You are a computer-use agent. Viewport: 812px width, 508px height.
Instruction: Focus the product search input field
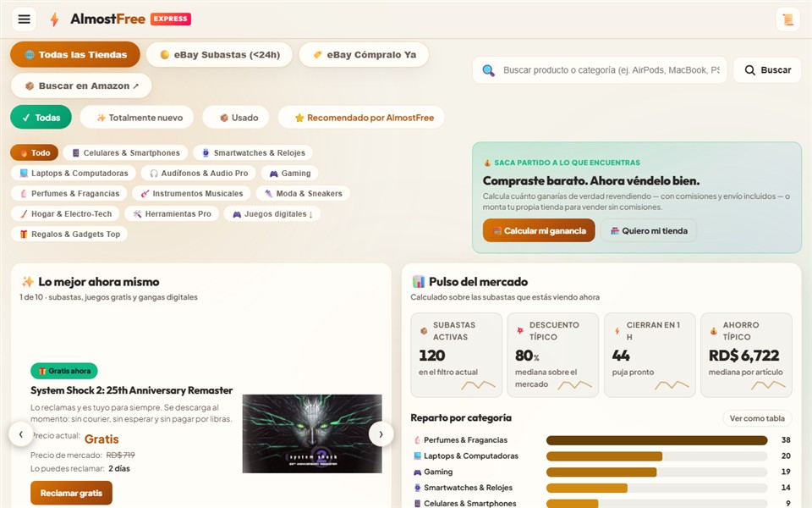click(x=600, y=70)
